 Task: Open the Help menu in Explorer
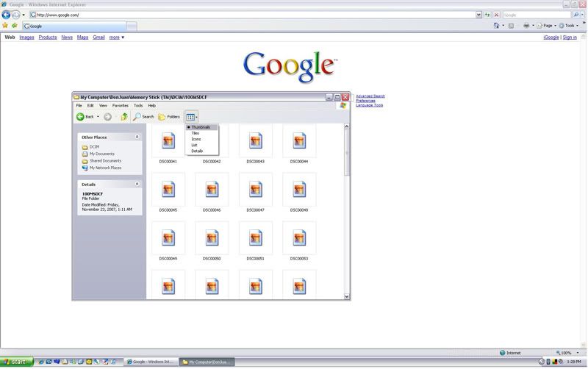pos(152,106)
